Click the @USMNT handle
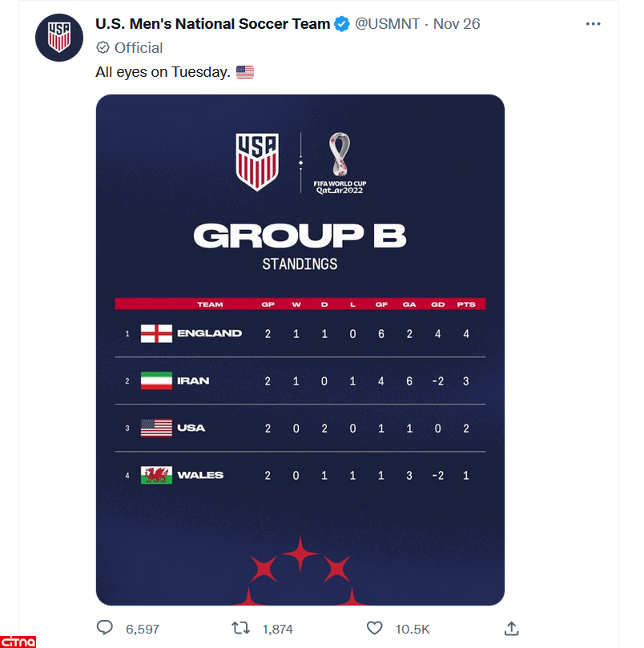 [x=387, y=24]
